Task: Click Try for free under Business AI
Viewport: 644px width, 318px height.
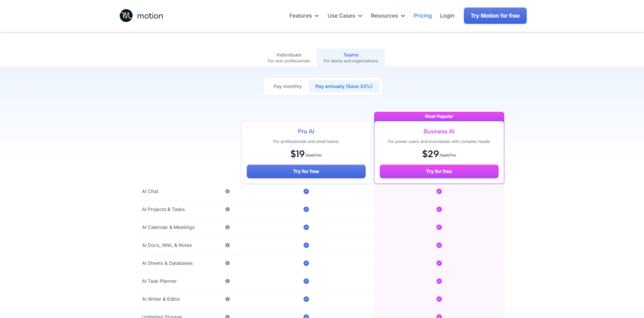Action: tap(439, 172)
